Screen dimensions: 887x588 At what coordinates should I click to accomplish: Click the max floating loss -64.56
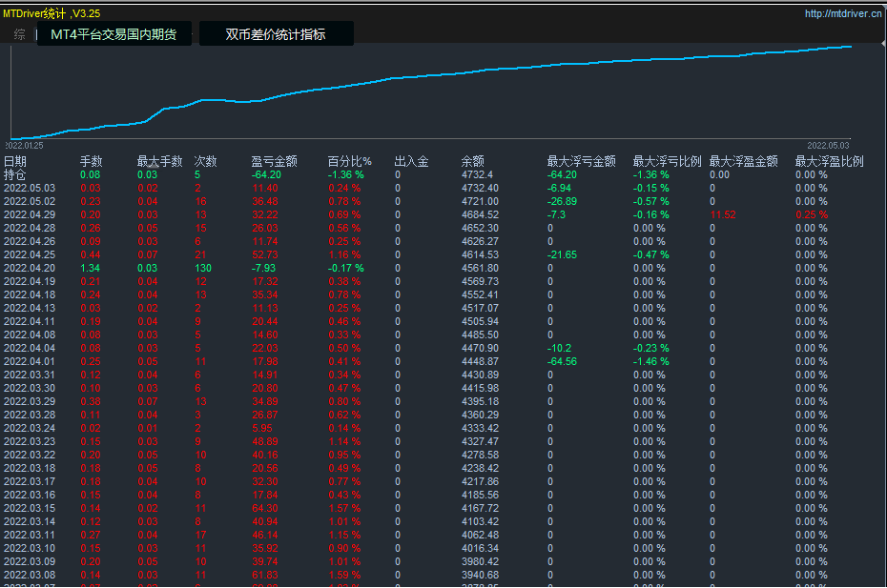tap(563, 361)
